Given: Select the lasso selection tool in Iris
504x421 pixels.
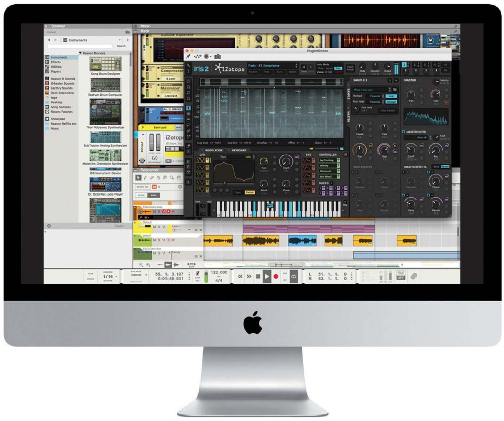Looking at the screenshot, I should click(188, 125).
